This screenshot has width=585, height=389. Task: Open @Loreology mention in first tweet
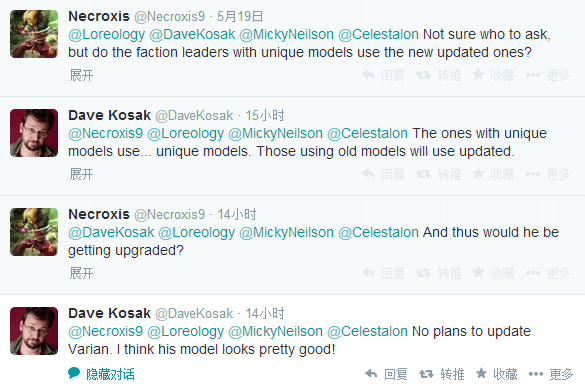106,35
